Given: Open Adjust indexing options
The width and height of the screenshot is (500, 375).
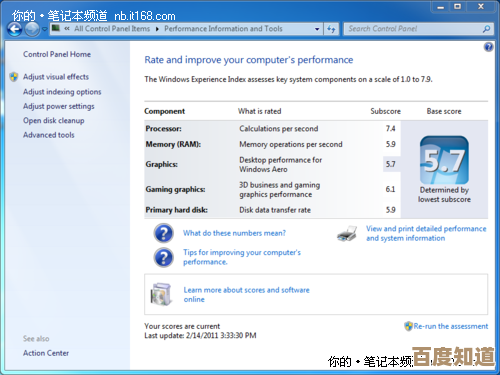Looking at the screenshot, I should click(x=62, y=92).
